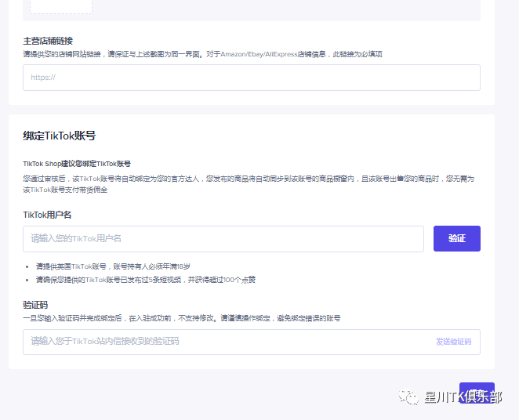
Task: Click the bullet about 账号持有人必须年满18岁
Action: [x=113, y=266]
